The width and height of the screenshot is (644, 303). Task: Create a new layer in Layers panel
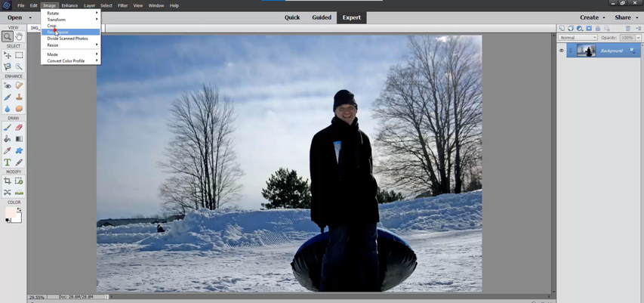click(x=562, y=29)
